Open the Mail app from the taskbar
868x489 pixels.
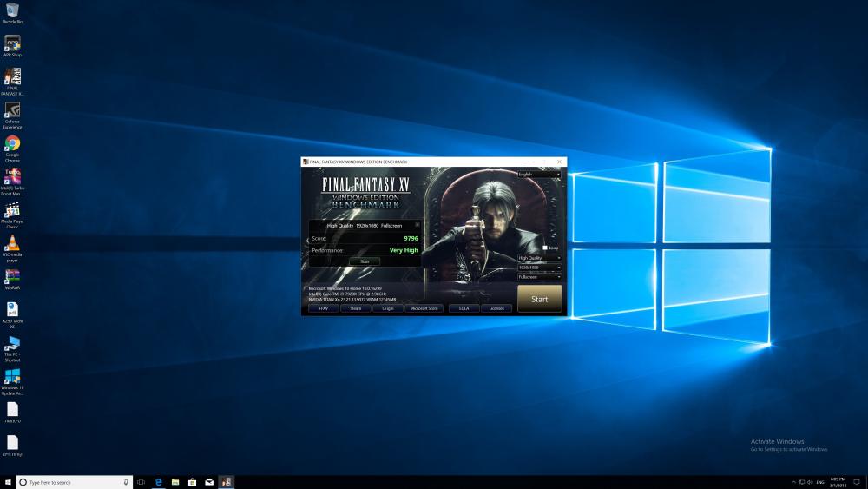(x=209, y=482)
